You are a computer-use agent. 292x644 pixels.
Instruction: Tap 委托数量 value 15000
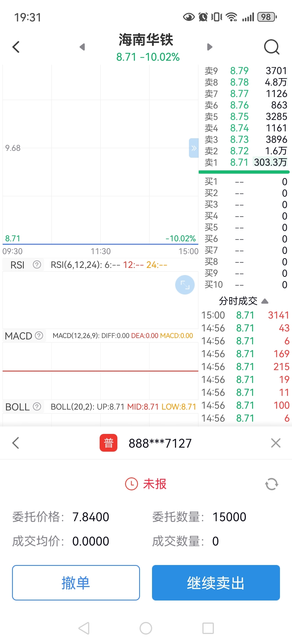pos(229,517)
